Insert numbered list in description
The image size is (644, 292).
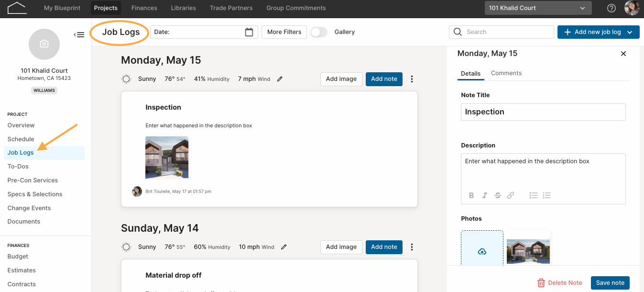pyautogui.click(x=547, y=195)
